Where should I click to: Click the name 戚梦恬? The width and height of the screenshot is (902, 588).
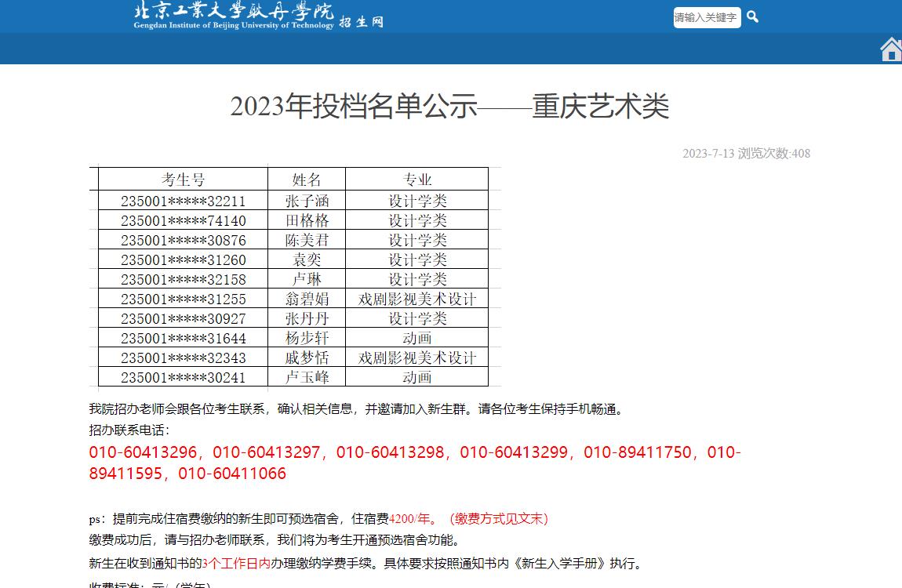coord(307,358)
